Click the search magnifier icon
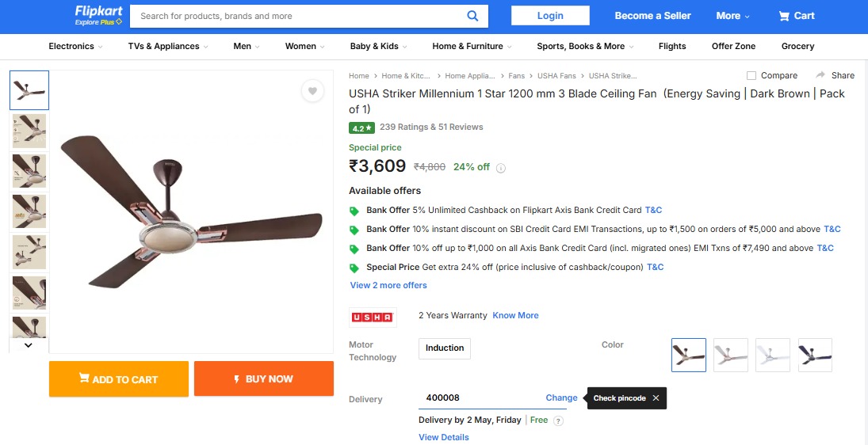868x445 pixels. point(472,16)
